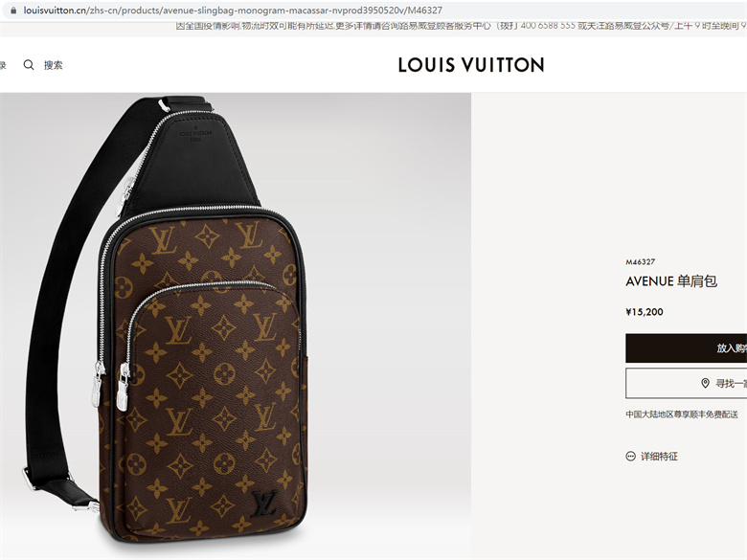This screenshot has width=747, height=560.
Task: Click the location pin icon
Action: coord(705,383)
